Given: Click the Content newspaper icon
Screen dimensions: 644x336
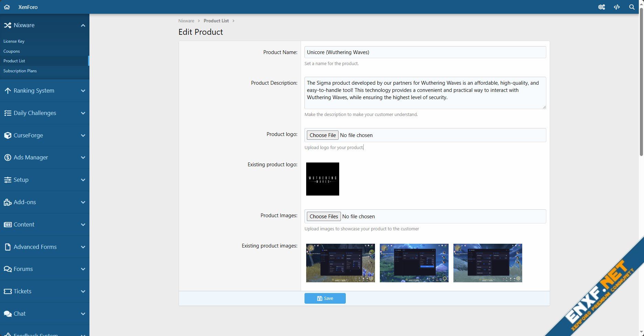Looking at the screenshot, I should 8,224.
